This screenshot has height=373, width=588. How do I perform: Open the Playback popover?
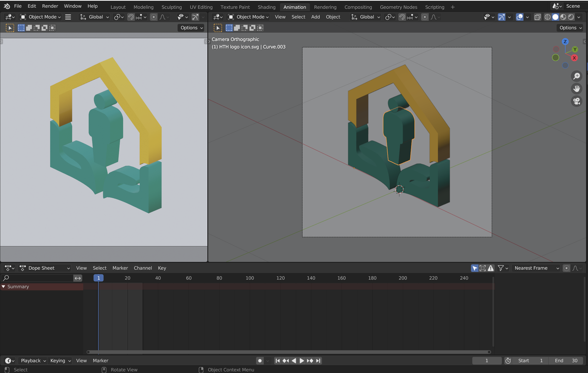click(34, 361)
